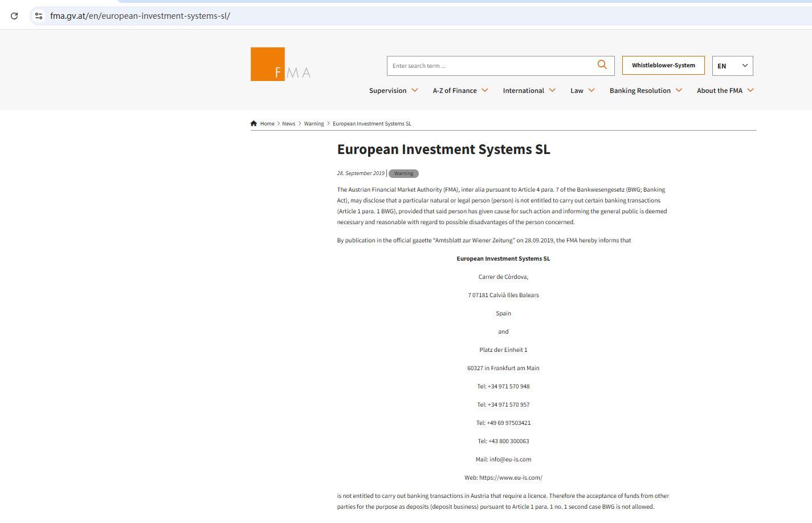
Task: Click the browser reload icon
Action: pyautogui.click(x=14, y=16)
